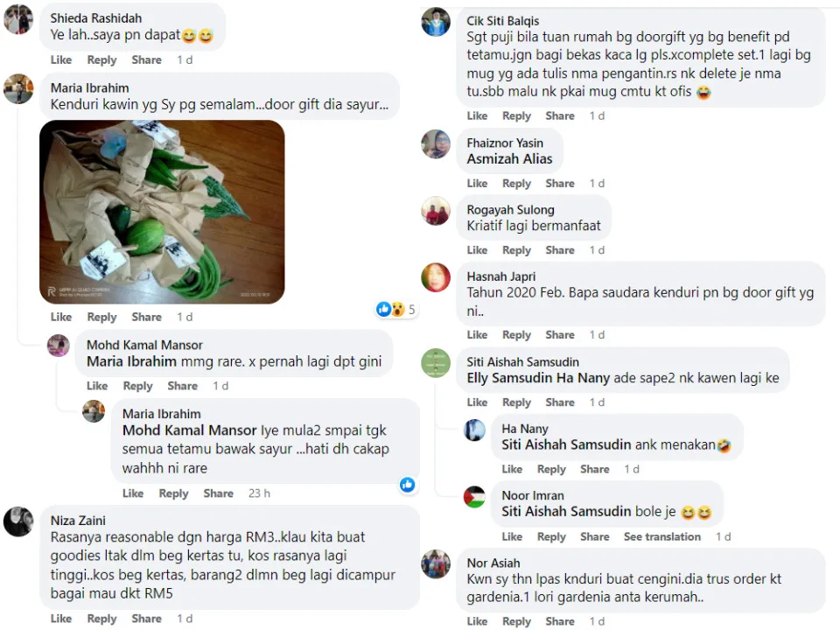The image size is (840, 630).
Task: Click See translation on Noor Imran's reply
Action: (661, 536)
